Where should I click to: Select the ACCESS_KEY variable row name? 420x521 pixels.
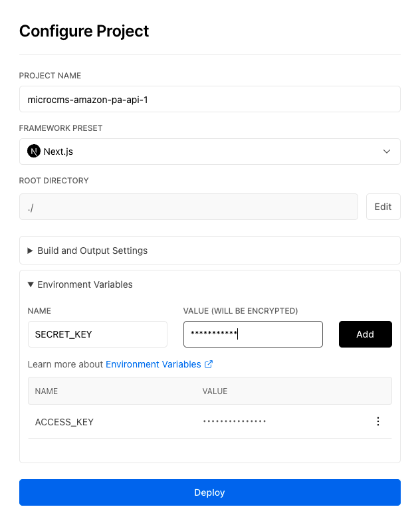(64, 422)
